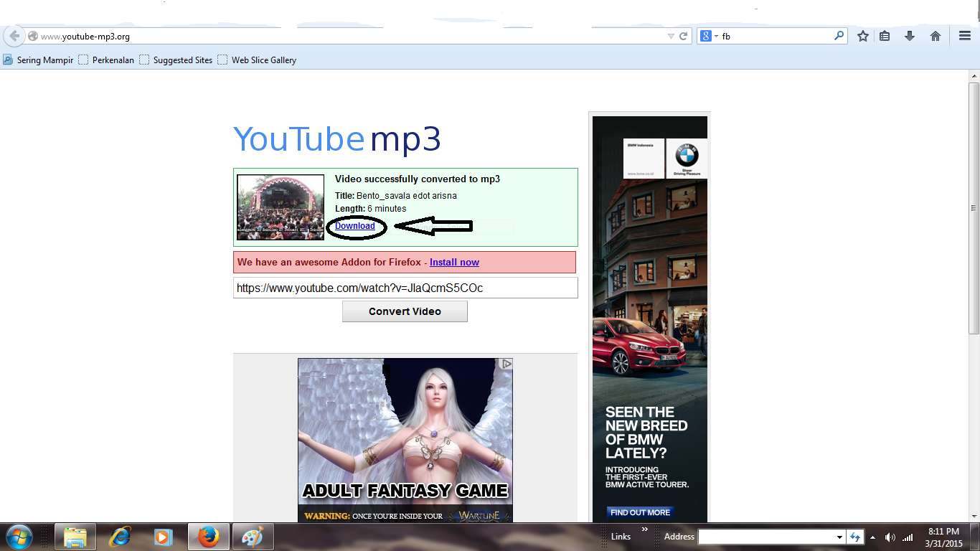Go to the Home page icon

[x=936, y=36]
